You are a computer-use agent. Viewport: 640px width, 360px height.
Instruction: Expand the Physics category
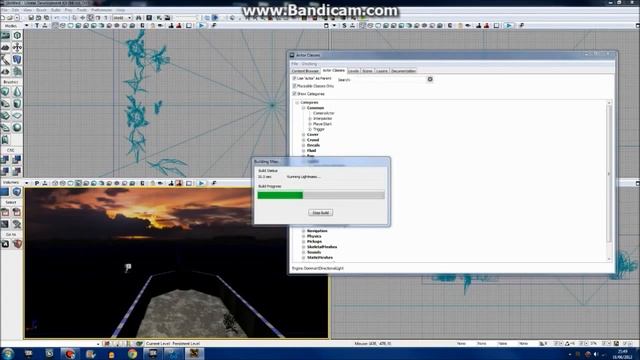(303, 236)
